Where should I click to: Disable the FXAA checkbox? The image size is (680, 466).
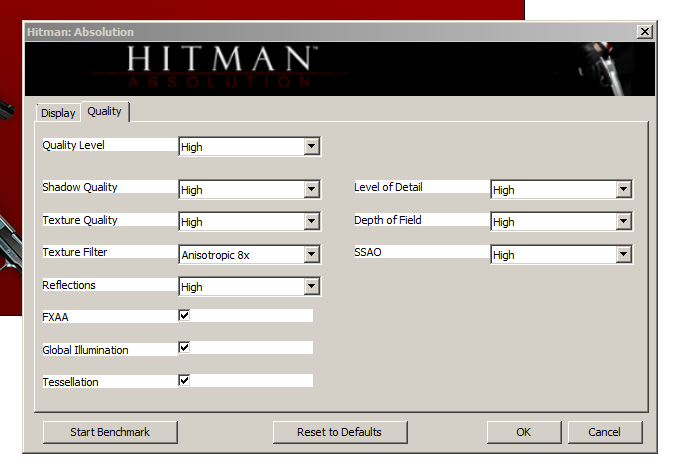pos(184,315)
